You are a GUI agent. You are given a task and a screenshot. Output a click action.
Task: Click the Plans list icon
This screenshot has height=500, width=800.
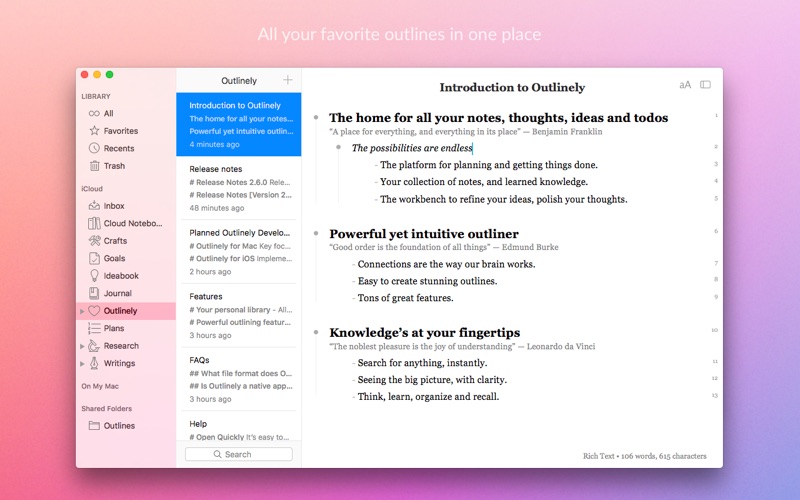(94, 328)
